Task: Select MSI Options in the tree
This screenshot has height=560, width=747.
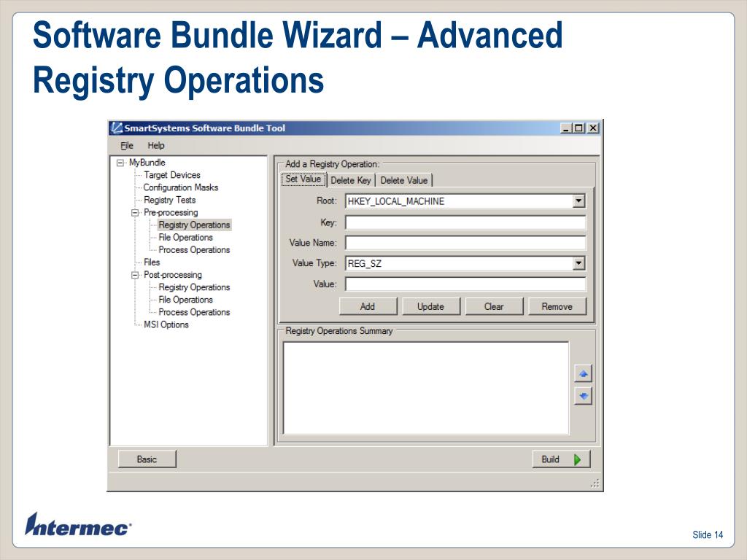Action: [x=166, y=324]
